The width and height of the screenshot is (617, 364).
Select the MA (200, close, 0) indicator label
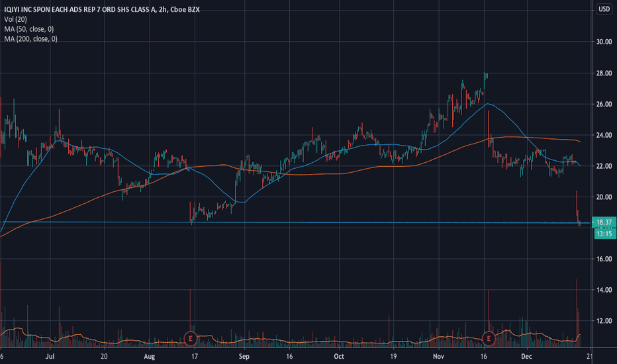(x=30, y=39)
